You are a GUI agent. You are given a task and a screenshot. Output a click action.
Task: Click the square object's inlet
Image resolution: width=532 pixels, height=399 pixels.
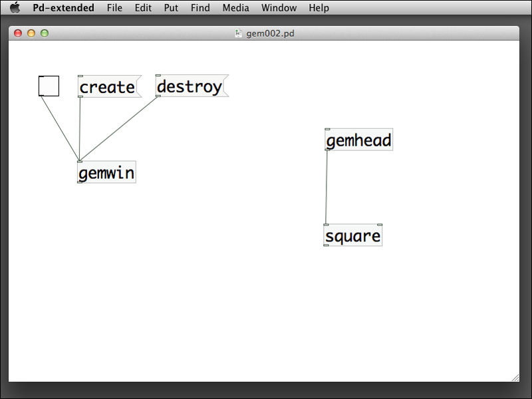point(327,226)
